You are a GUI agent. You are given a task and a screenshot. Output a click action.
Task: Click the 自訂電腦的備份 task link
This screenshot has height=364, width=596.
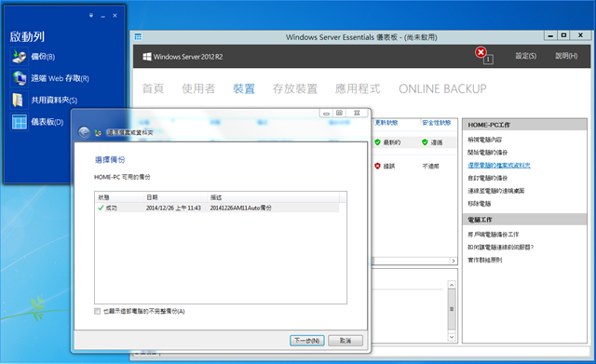coord(488,178)
